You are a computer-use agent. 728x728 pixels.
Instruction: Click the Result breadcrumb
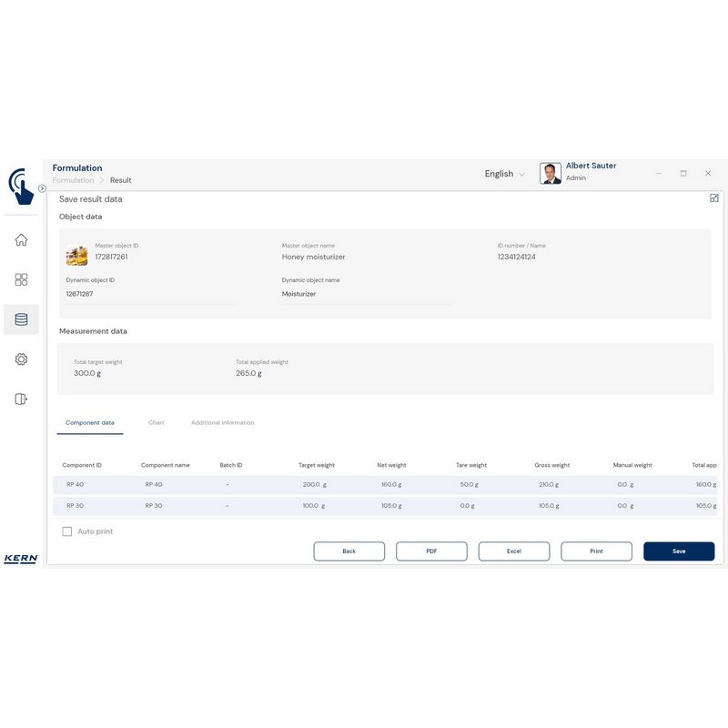point(121,180)
